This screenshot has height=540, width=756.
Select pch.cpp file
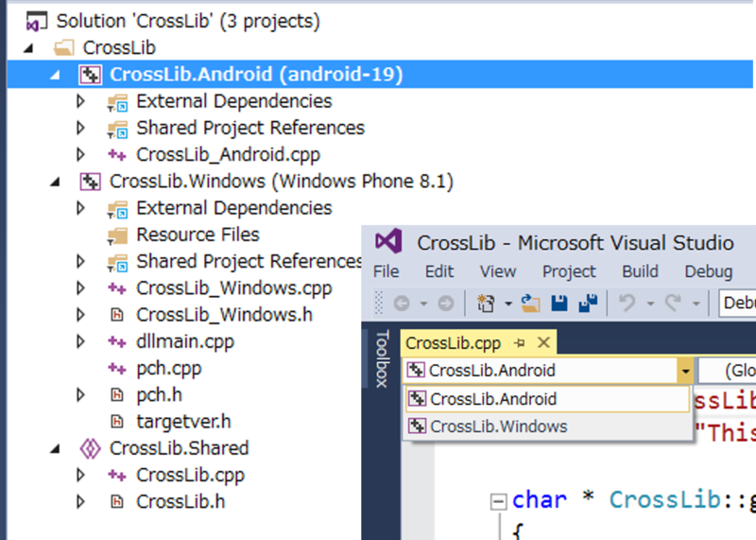click(x=169, y=369)
